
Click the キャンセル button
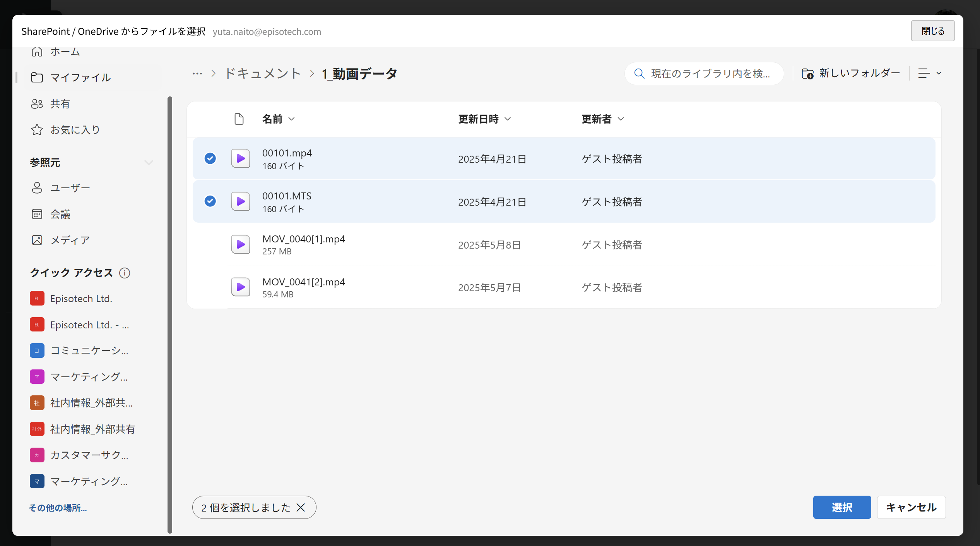point(911,507)
